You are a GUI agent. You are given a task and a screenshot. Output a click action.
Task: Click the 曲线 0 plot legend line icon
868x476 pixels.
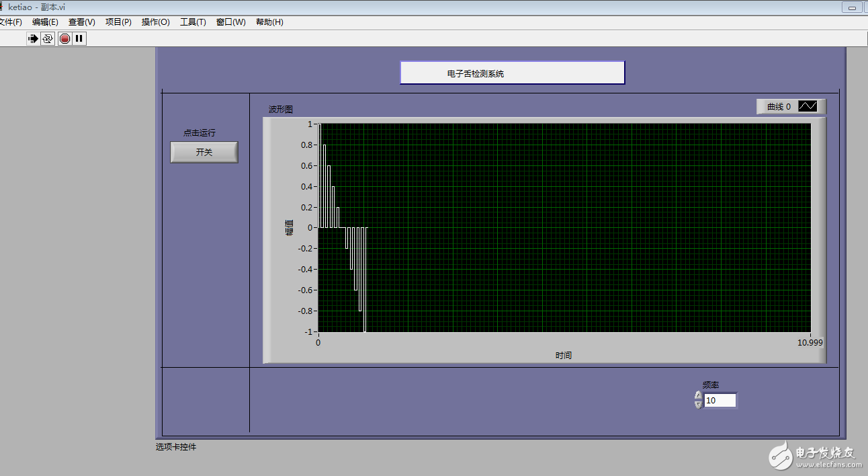(808, 106)
